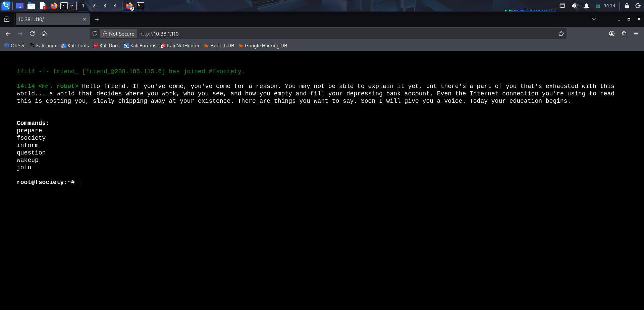Open the Not Secure site information dropdown

coord(118,34)
